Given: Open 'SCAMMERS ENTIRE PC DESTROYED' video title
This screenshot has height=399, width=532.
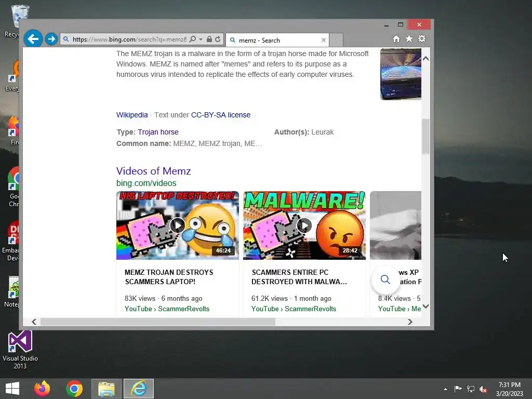Looking at the screenshot, I should [299, 277].
